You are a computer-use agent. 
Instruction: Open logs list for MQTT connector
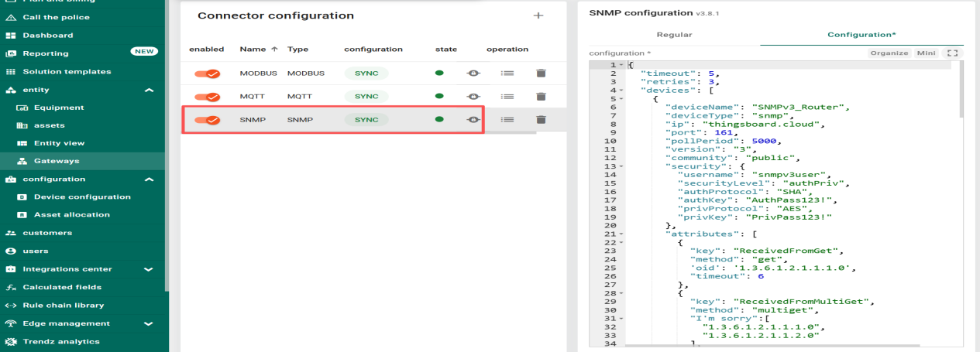click(x=507, y=97)
